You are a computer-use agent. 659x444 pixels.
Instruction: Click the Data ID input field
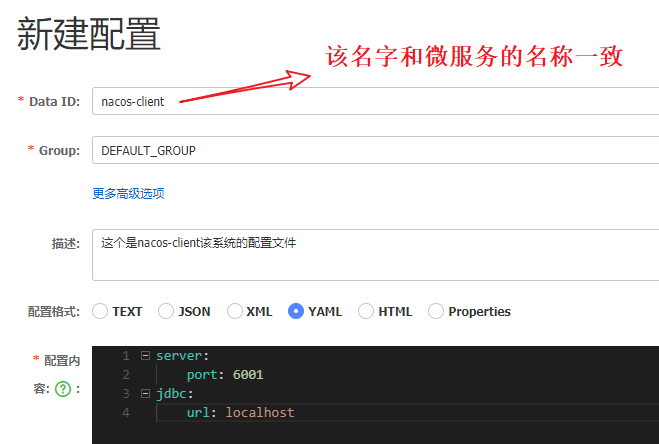click(x=375, y=101)
